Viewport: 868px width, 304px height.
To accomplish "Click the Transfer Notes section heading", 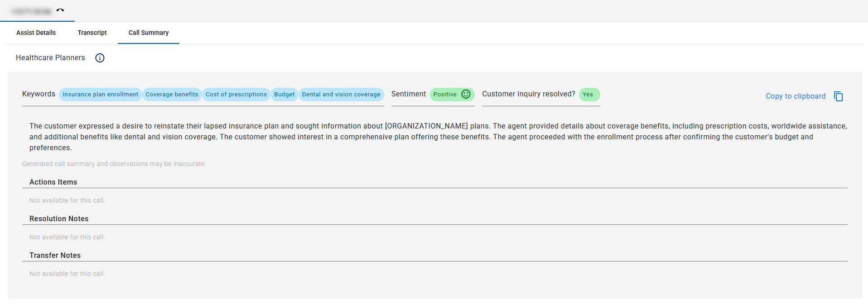I will pyautogui.click(x=55, y=256).
